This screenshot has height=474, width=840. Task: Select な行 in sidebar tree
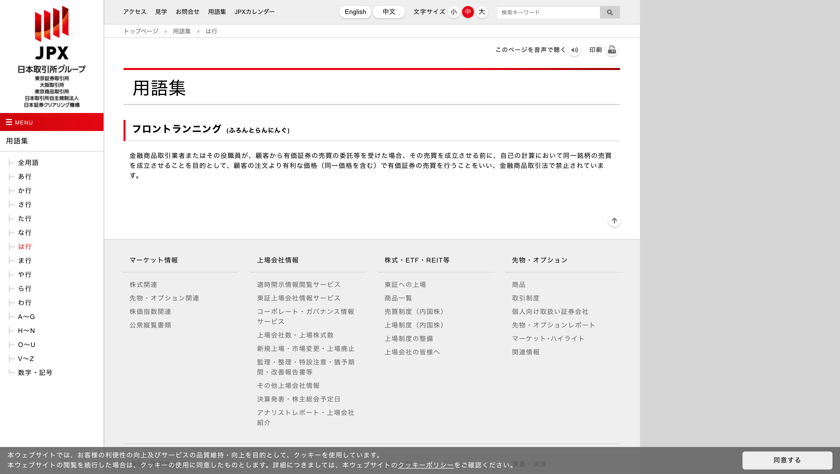click(x=25, y=232)
